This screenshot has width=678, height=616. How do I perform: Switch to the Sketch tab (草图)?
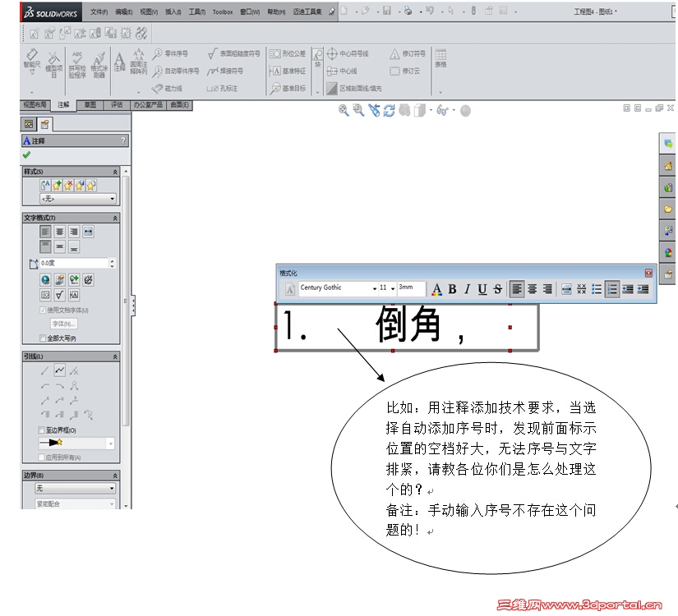click(90, 104)
